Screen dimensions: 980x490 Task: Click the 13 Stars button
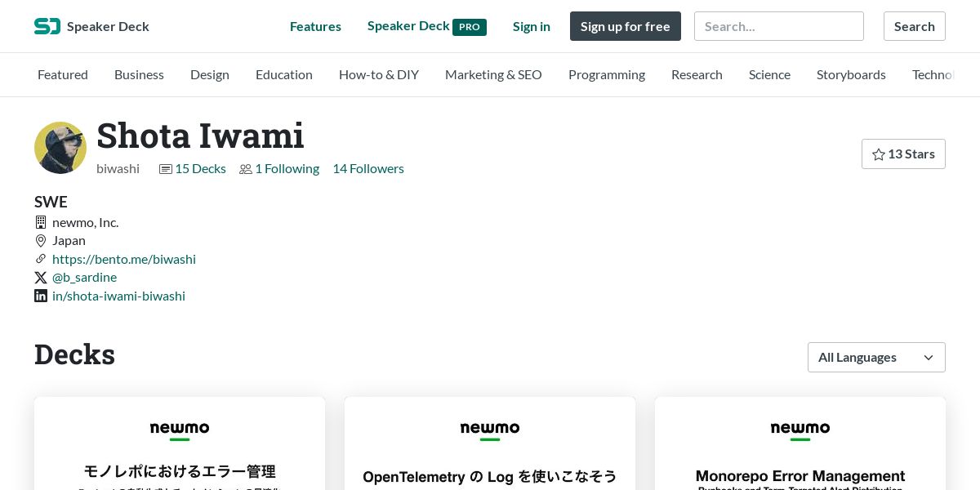(x=903, y=154)
